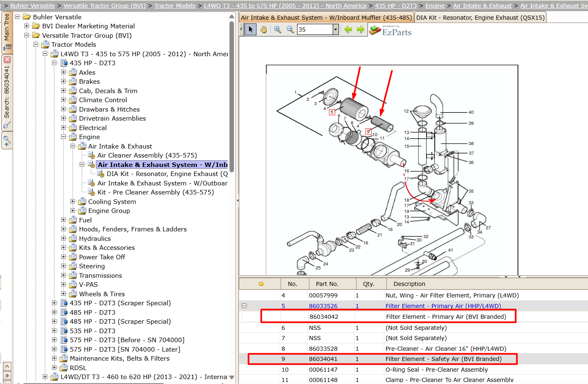Open the 435 HP - D2T3 breadcrumb link
Image resolution: width=588 pixels, height=384 pixels.
pyautogui.click(x=396, y=6)
